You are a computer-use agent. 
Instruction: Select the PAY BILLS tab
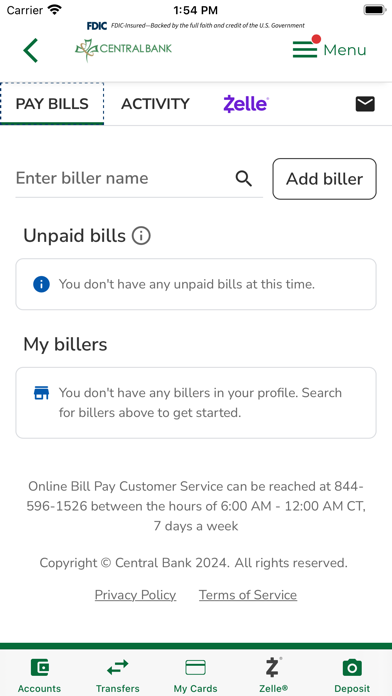click(52, 104)
